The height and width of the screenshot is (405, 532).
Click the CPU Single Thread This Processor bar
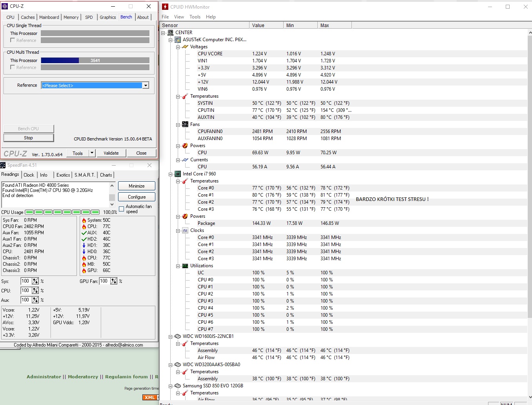tap(95, 33)
